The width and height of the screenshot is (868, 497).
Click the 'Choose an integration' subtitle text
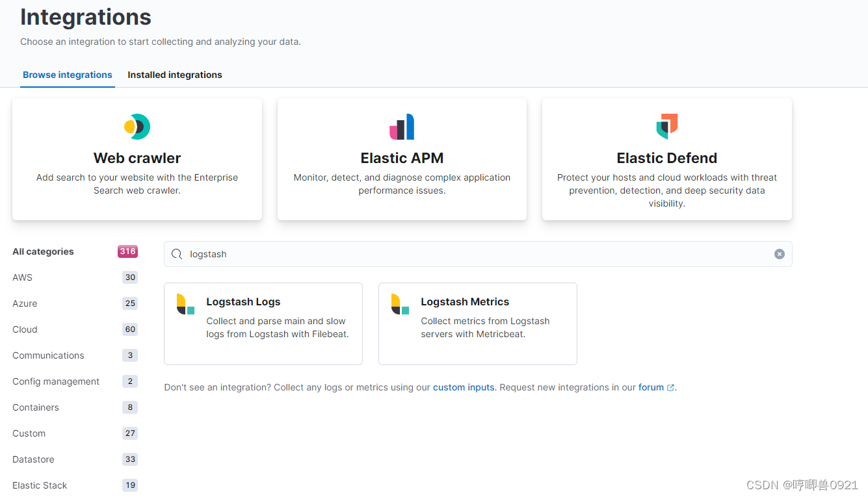161,42
